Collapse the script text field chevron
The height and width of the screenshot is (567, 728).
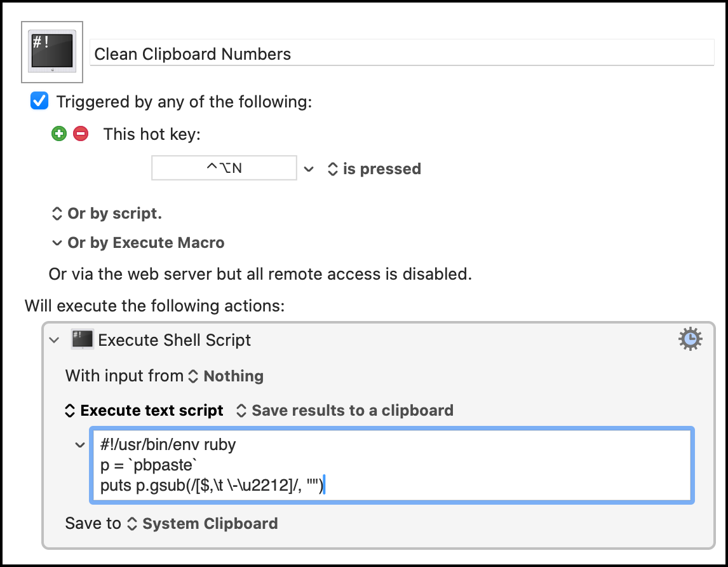(79, 445)
